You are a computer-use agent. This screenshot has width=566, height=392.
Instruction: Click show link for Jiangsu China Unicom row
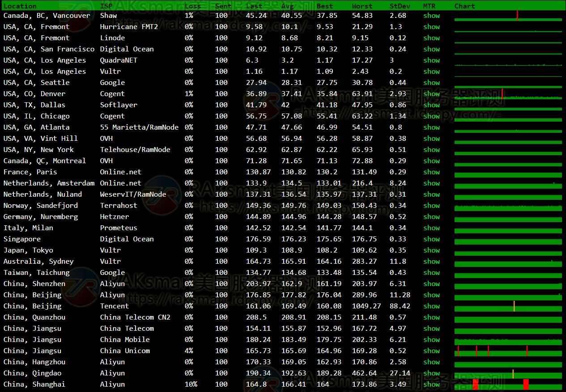[x=431, y=351]
